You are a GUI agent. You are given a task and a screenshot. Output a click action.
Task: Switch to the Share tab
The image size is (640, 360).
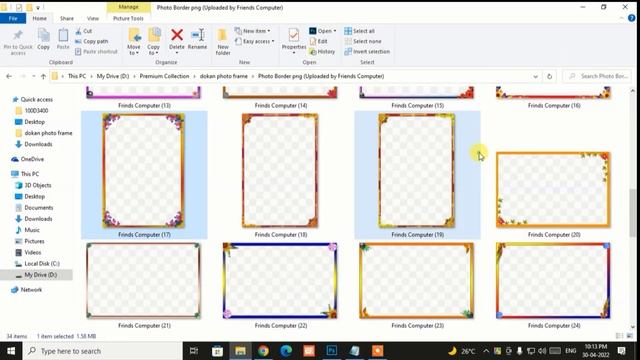[x=67, y=18]
